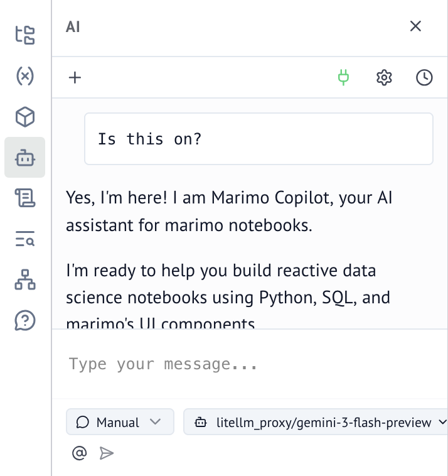The width and height of the screenshot is (448, 476).
Task: Open the variables panel icon
Action: [25, 76]
